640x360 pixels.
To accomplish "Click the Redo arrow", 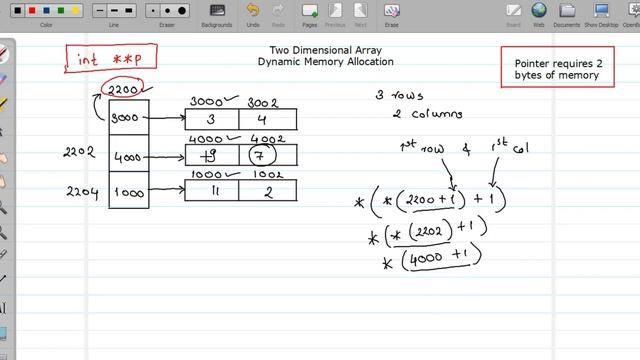I will coord(278,15).
